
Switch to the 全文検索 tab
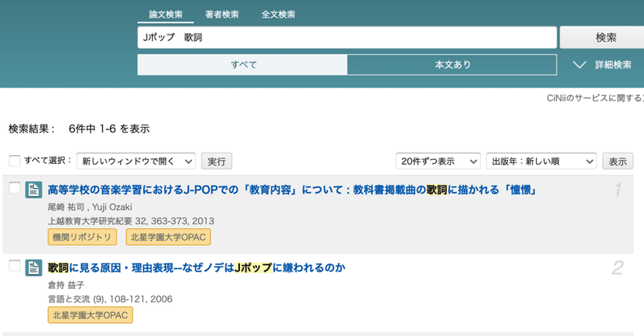point(278,14)
